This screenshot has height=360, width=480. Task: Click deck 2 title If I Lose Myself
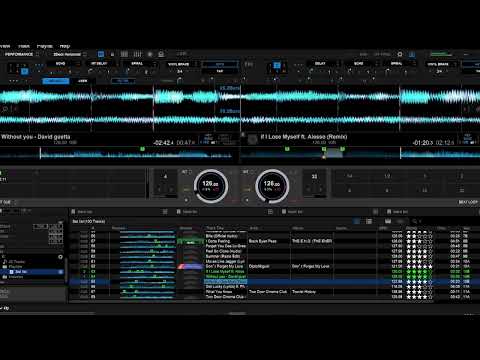[304, 137]
